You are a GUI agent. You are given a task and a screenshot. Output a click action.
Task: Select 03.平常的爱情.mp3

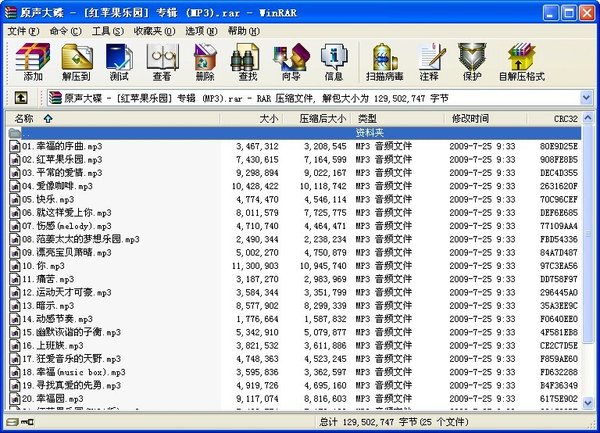[x=294, y=173]
